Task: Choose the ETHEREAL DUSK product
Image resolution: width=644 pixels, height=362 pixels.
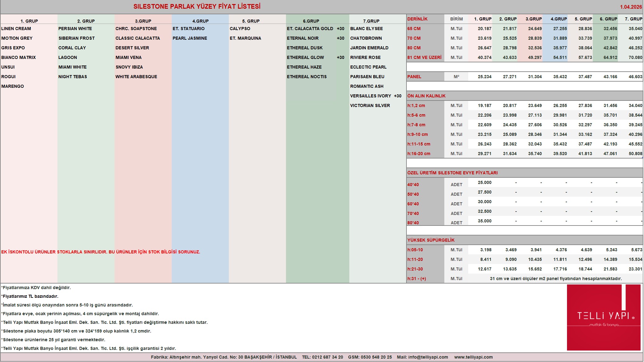Action: 305,48
